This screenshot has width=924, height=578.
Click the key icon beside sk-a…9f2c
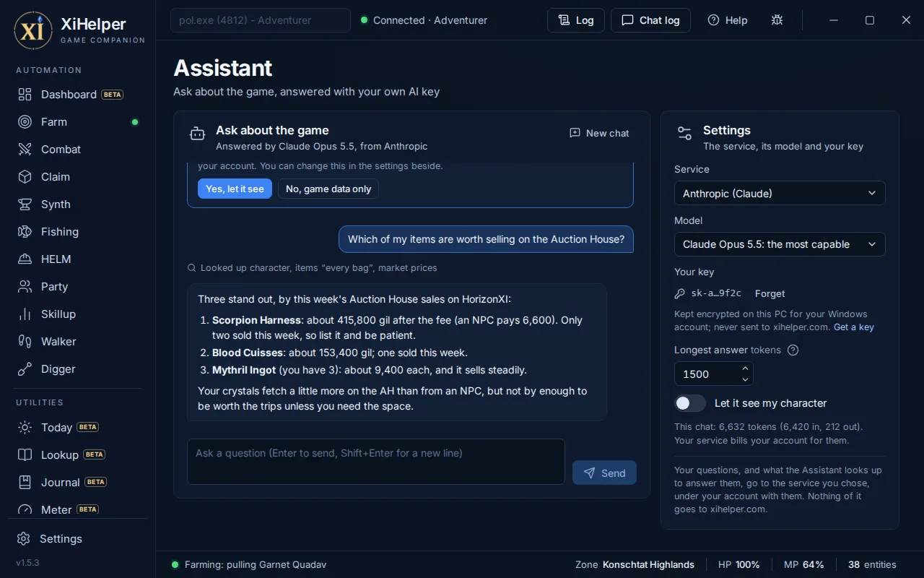pos(679,294)
